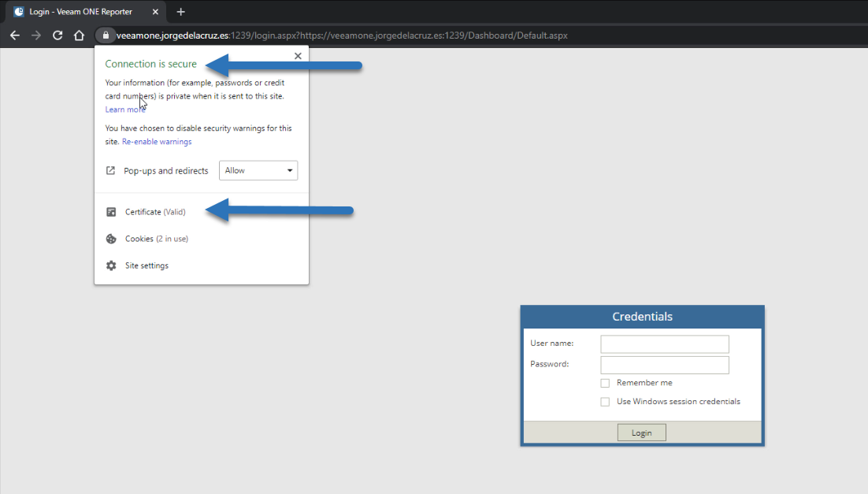The image size is (868, 494).
Task: Click the Password: label
Action: coord(550,364)
